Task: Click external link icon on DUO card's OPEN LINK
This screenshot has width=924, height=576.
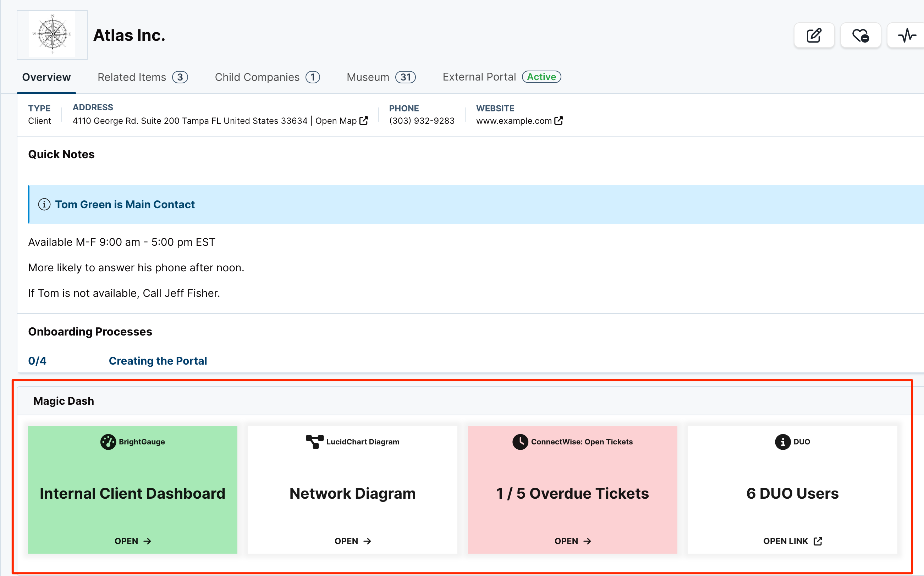Action: point(817,541)
